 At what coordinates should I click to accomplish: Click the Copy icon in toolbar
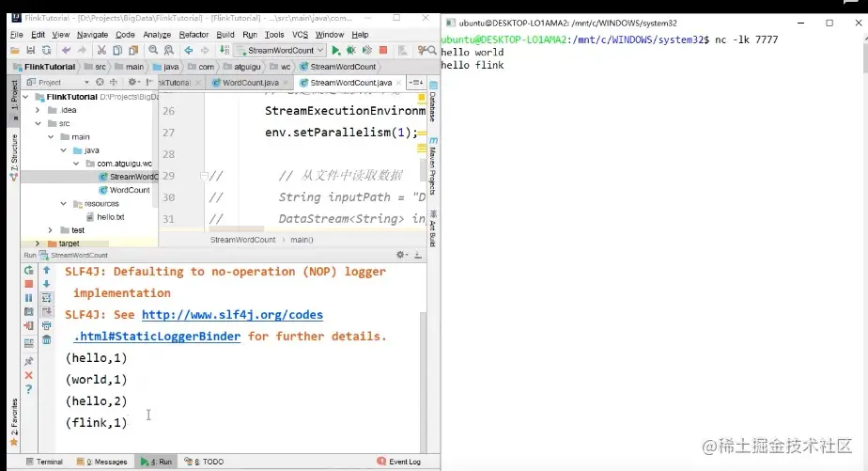click(x=117, y=51)
